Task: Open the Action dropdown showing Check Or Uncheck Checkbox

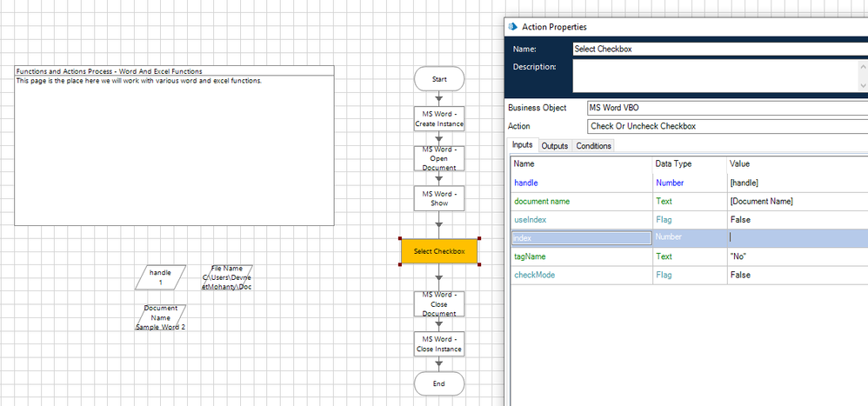Action: pyautogui.click(x=726, y=126)
